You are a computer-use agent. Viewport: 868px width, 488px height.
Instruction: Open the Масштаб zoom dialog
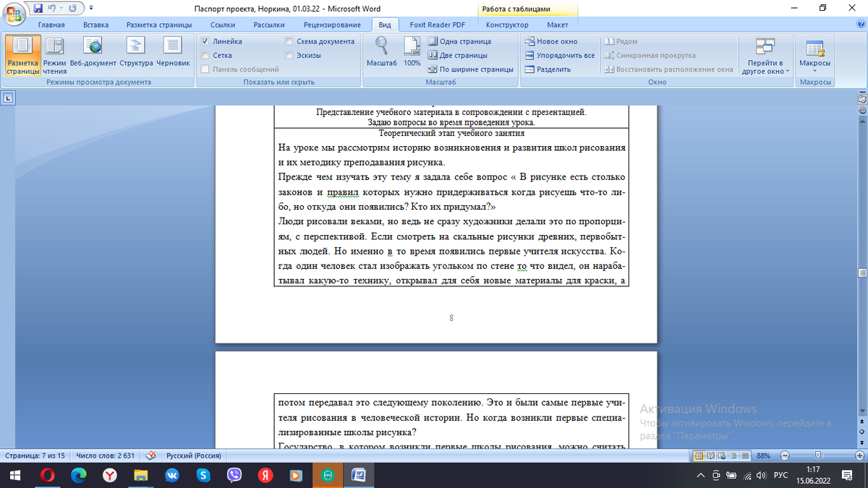coord(380,52)
